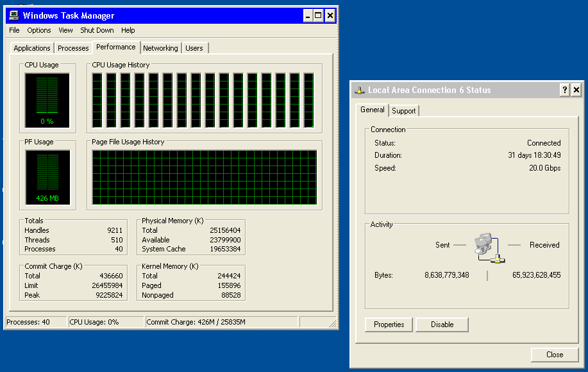Click the Task Manager resize grip

click(x=333, y=324)
